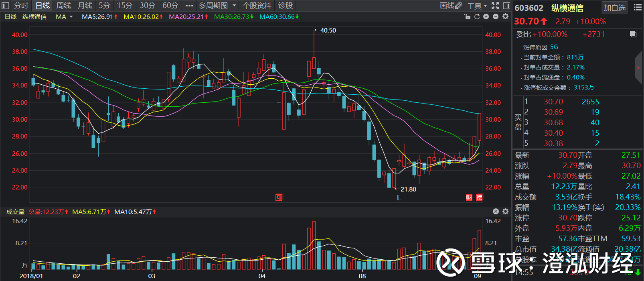The width and height of the screenshot is (644, 281).
Task: Zoom in the K-line chart with plus icon
Action: click(486, 16)
